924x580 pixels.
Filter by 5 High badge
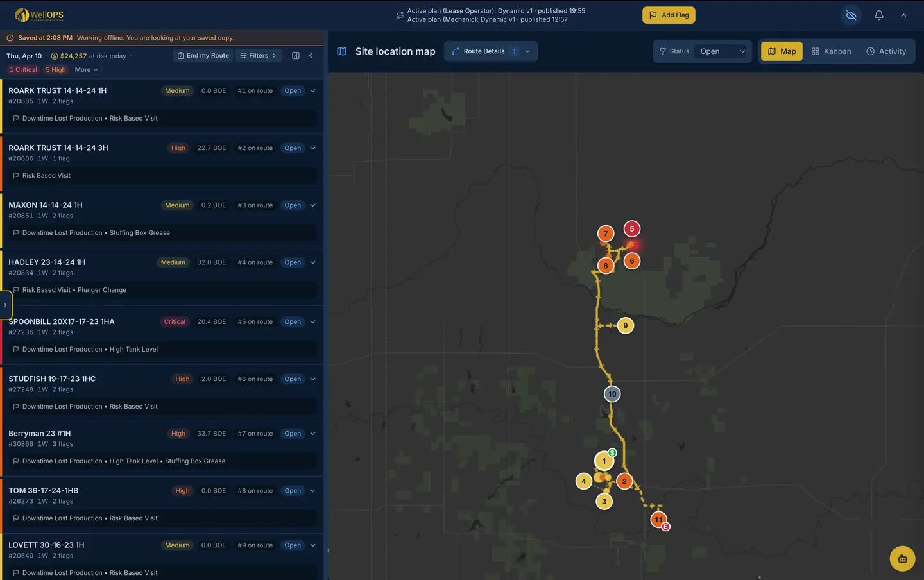(x=56, y=70)
